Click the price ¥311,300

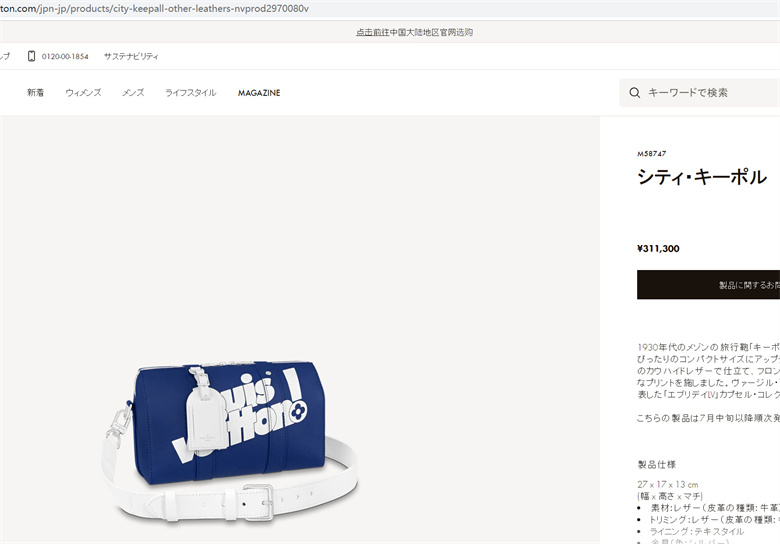tap(658, 249)
